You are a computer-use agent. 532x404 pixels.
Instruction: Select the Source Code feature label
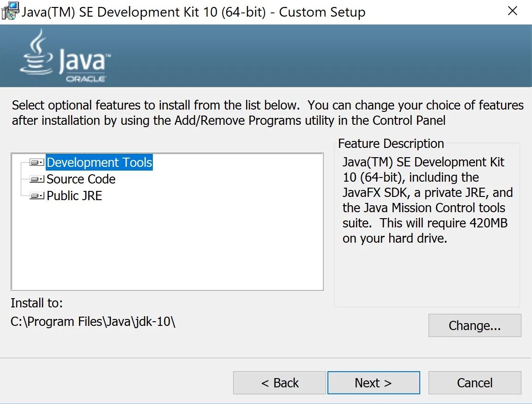pos(81,179)
